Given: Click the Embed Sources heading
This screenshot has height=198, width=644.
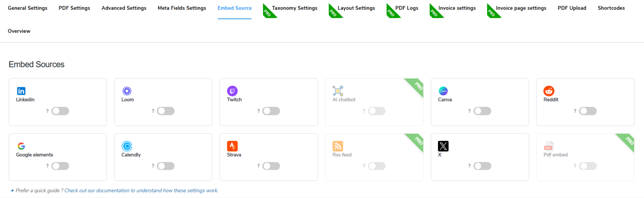Looking at the screenshot, I should [37, 65].
